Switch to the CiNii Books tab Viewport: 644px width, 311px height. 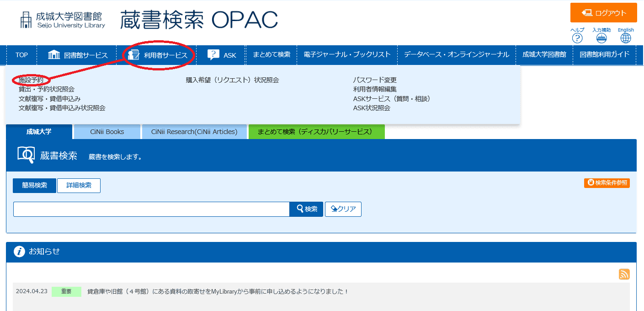[x=106, y=132]
